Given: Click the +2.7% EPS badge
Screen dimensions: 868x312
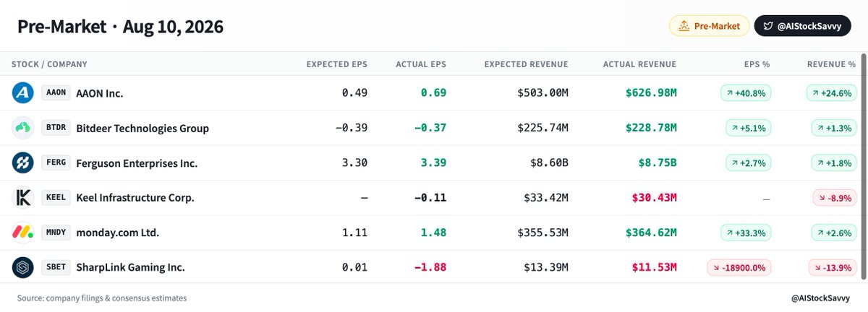Looking at the screenshot, I should pos(750,163).
